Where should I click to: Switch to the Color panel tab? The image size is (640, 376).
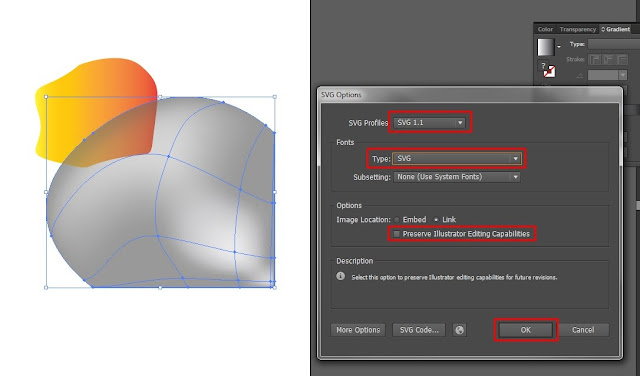coord(545,29)
